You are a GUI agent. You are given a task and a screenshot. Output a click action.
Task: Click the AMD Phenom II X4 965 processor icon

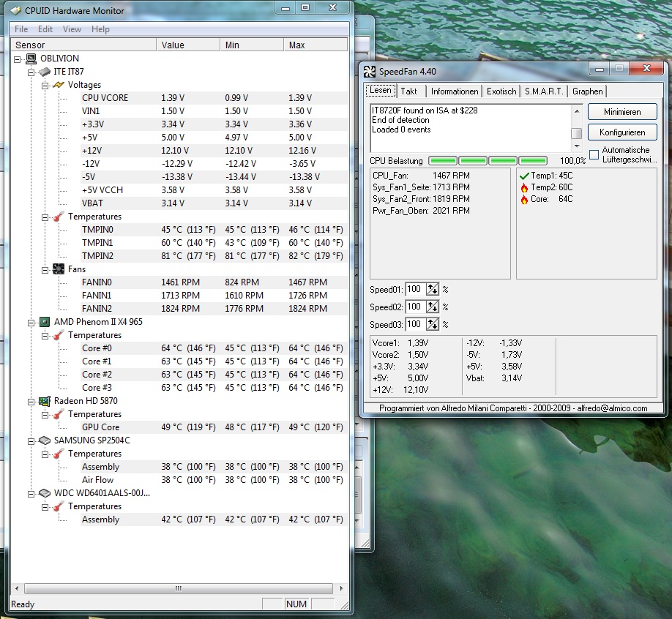pos(45,322)
